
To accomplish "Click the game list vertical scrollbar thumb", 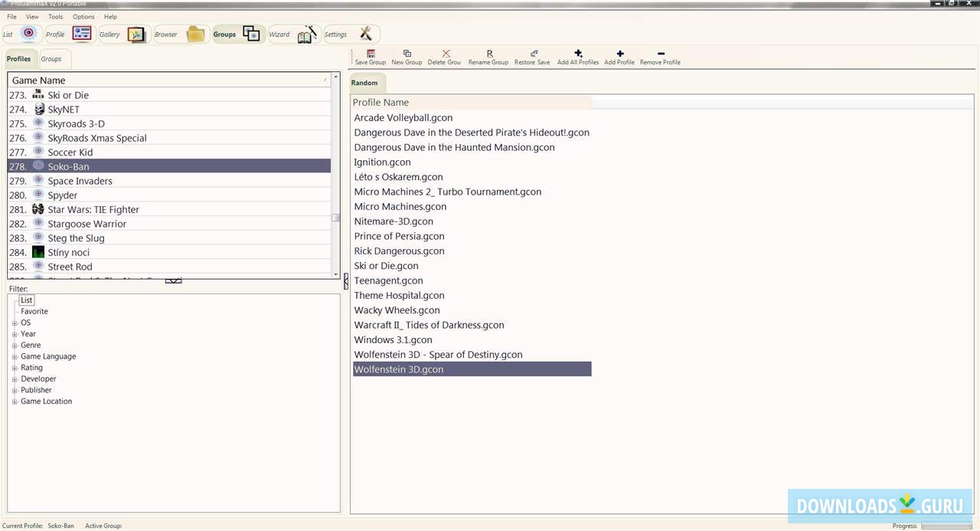I will point(335,218).
